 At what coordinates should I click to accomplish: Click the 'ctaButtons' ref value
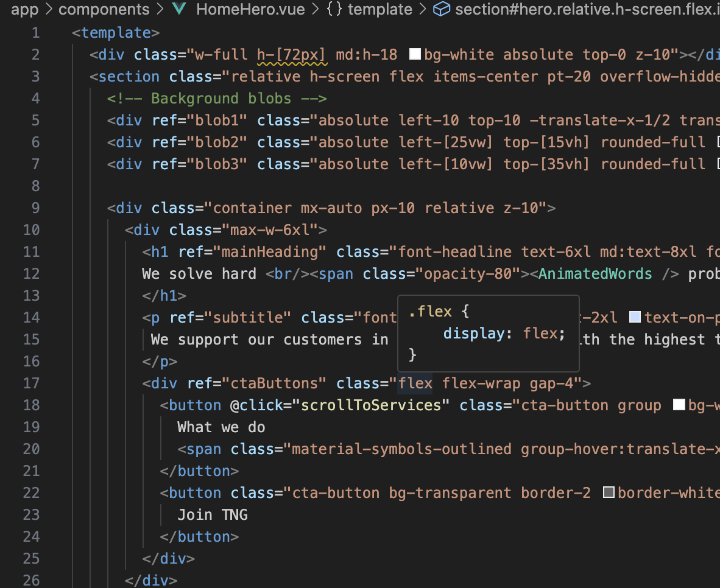274,383
